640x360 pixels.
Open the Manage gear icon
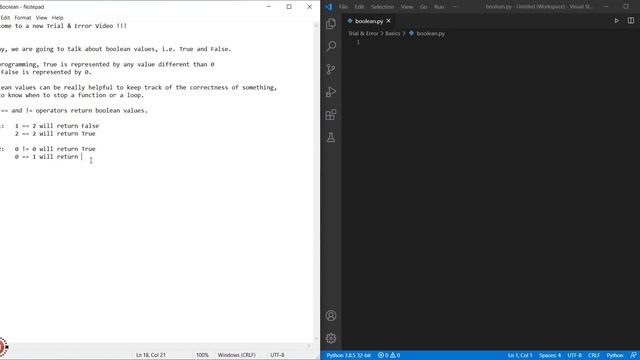pos(331,338)
